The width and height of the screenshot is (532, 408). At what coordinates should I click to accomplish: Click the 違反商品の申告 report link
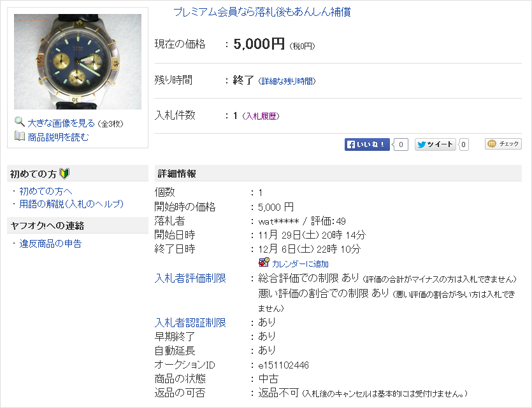50,244
